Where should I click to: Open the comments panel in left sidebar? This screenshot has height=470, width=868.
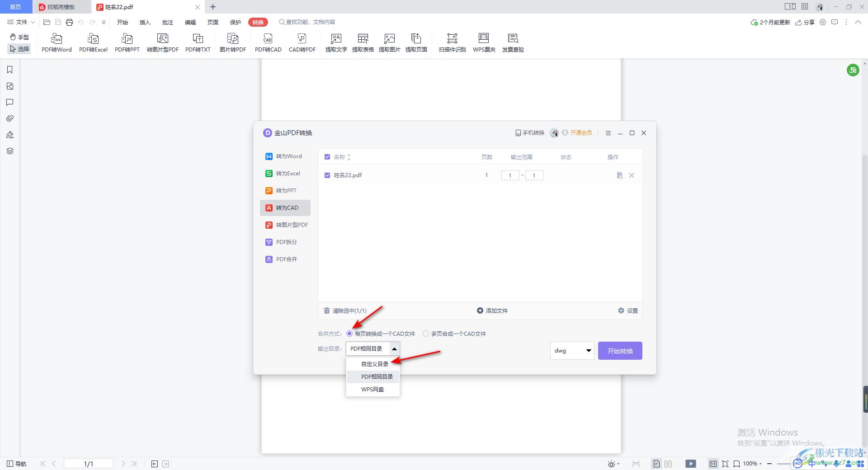(10, 102)
